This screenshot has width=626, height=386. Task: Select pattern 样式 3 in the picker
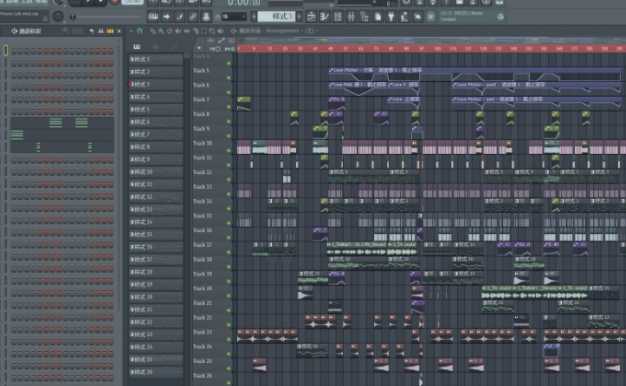[x=156, y=85]
